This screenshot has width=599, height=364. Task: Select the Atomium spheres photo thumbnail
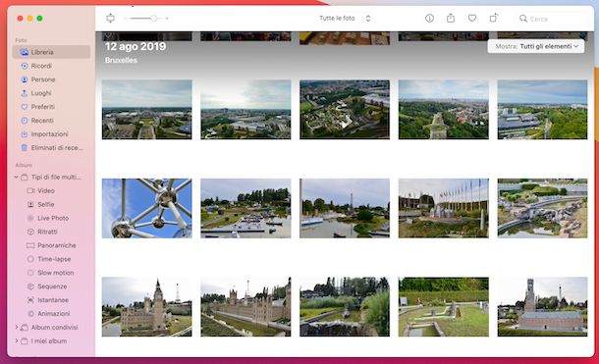(146, 208)
